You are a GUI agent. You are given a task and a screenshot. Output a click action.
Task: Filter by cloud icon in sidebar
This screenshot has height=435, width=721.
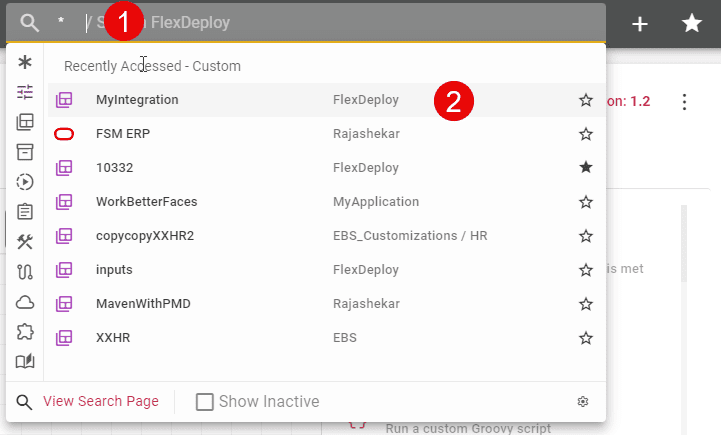click(x=25, y=302)
